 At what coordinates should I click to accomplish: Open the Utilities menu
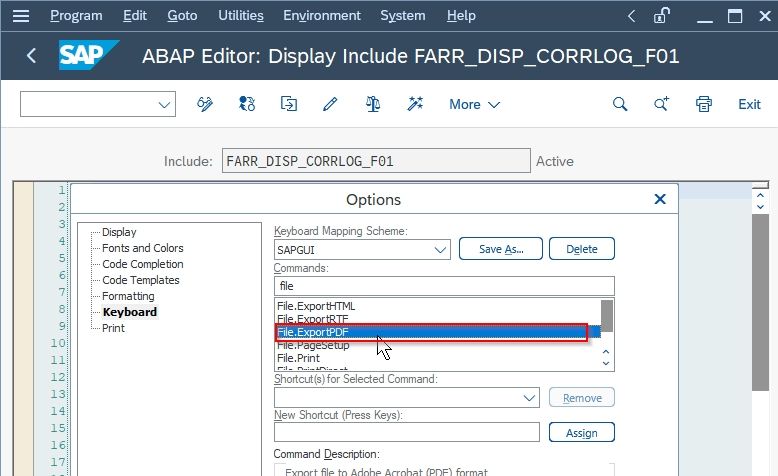[x=241, y=16]
